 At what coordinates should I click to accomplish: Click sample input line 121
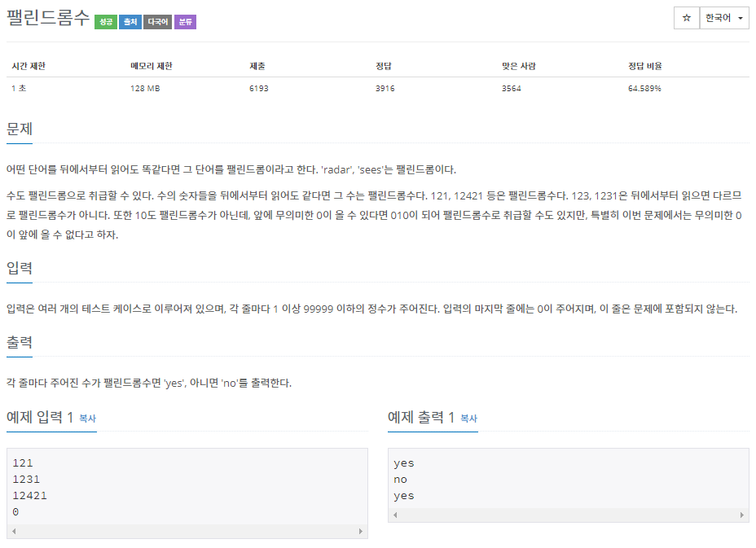pyautogui.click(x=23, y=463)
